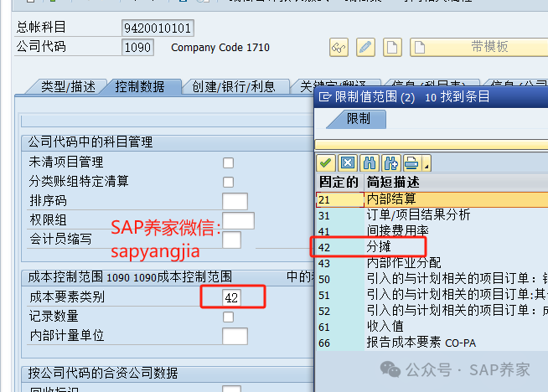The image size is (548, 392).
Task: Enable the 未清项目管理 checkbox
Action: (x=228, y=162)
